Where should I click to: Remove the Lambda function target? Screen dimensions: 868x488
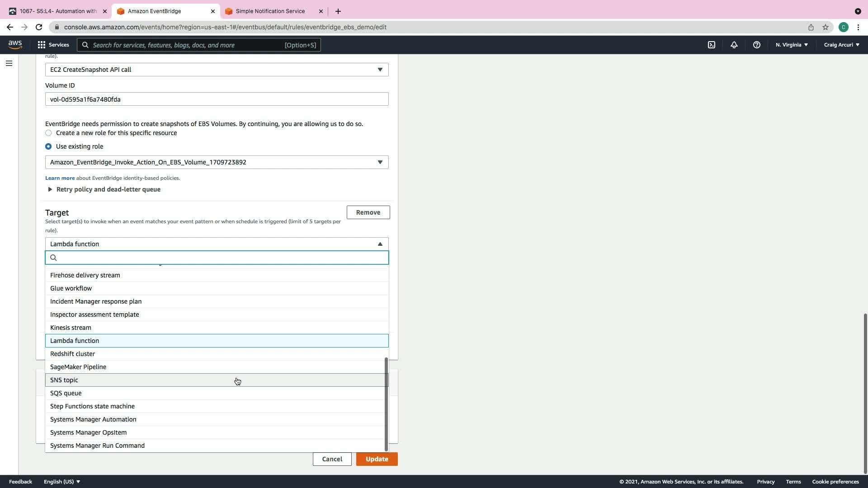tap(368, 212)
